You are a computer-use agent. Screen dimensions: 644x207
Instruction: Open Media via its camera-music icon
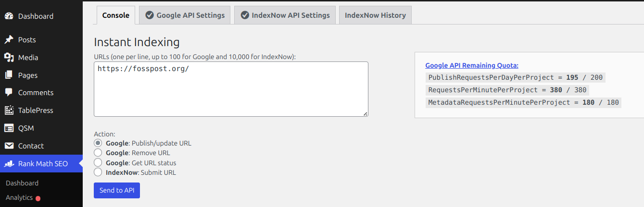(9, 58)
